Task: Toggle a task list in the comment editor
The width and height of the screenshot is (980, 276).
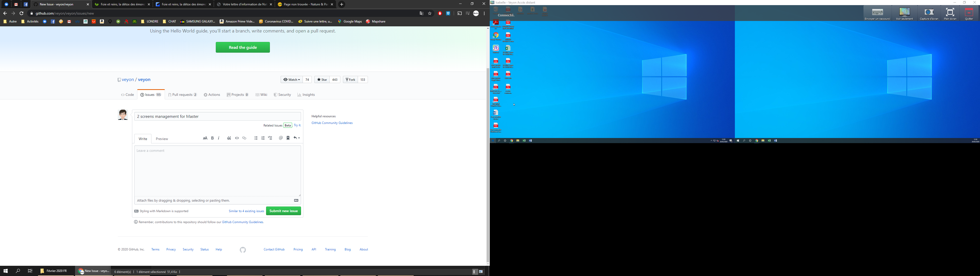Action: pos(270,138)
